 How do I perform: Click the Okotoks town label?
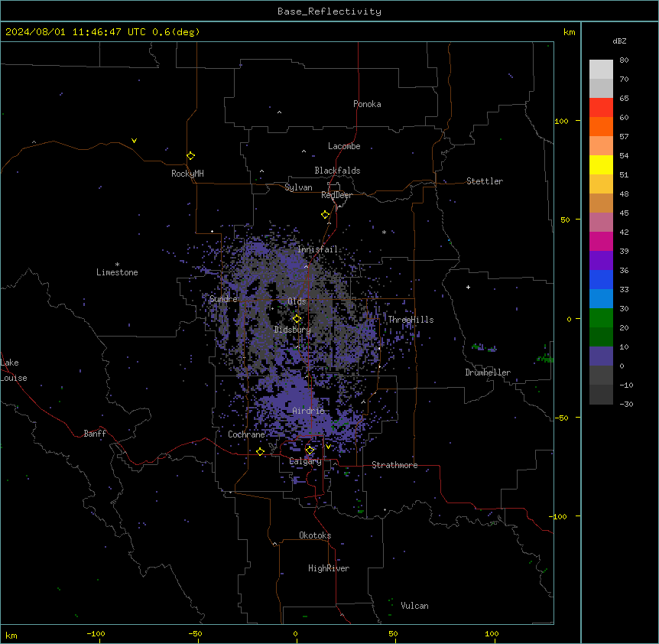point(315,535)
